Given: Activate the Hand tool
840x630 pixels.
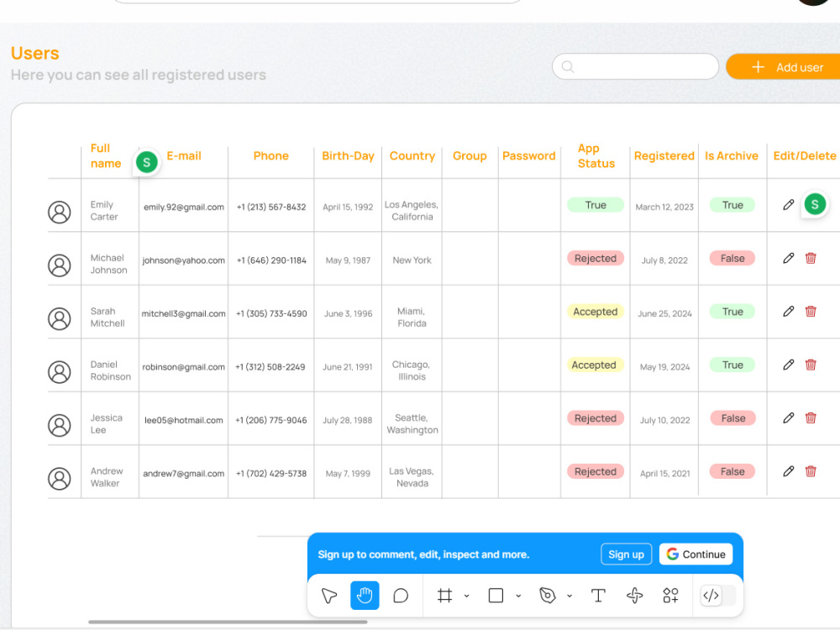Looking at the screenshot, I should click(x=365, y=596).
